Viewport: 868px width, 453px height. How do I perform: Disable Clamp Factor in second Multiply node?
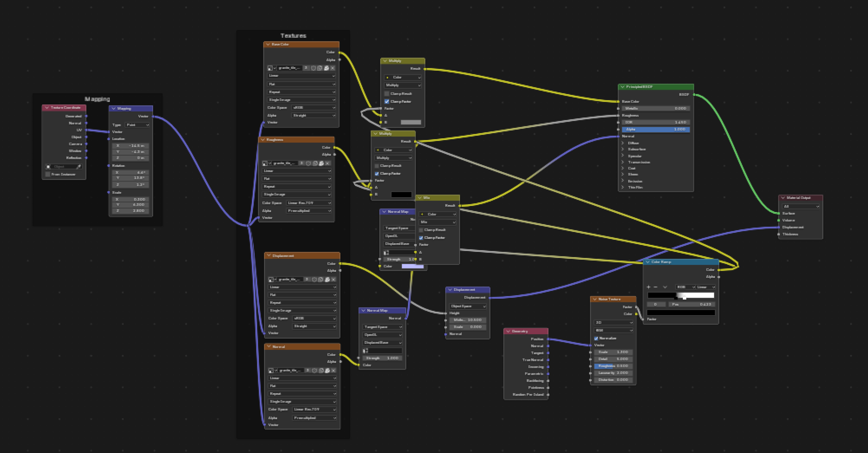(377, 174)
